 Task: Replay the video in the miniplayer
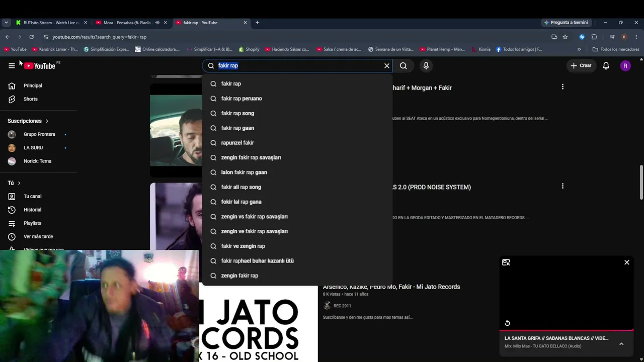point(507,323)
